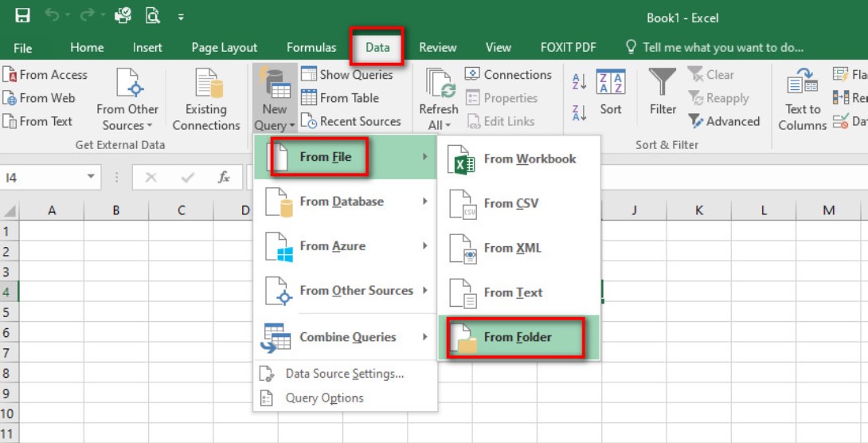Open Connections in ribbon

(508, 75)
